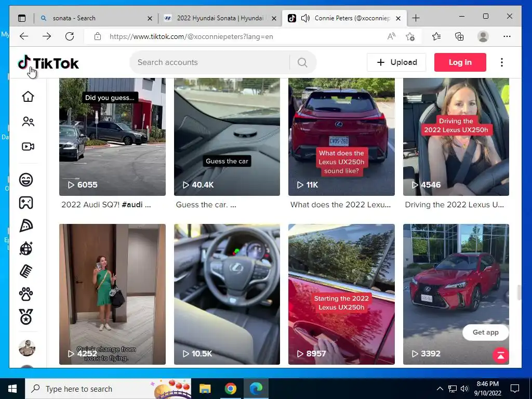Show hidden system tray icons chevron
Screen dimensions: 532x399
pos(440,389)
